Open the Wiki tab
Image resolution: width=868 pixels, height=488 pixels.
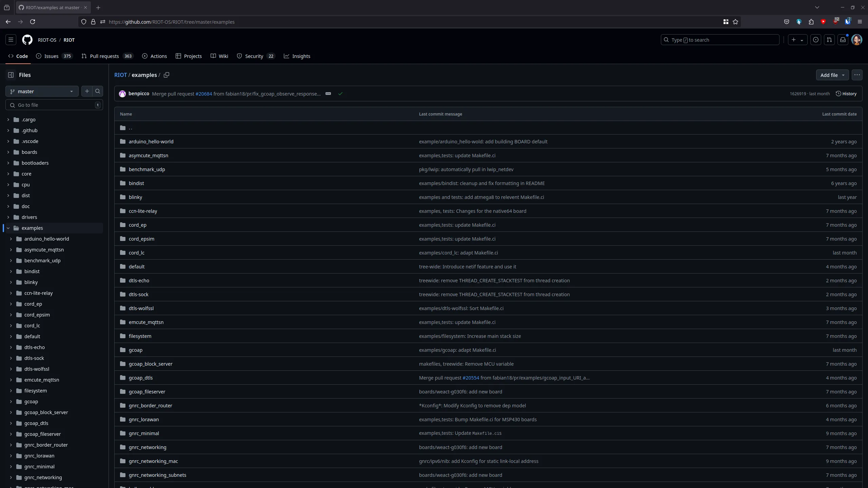tap(219, 56)
